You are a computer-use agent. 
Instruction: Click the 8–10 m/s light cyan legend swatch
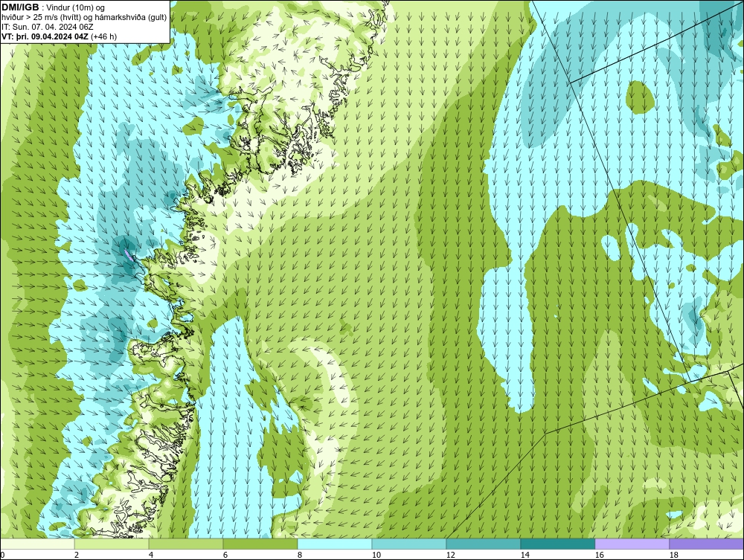(x=335, y=544)
